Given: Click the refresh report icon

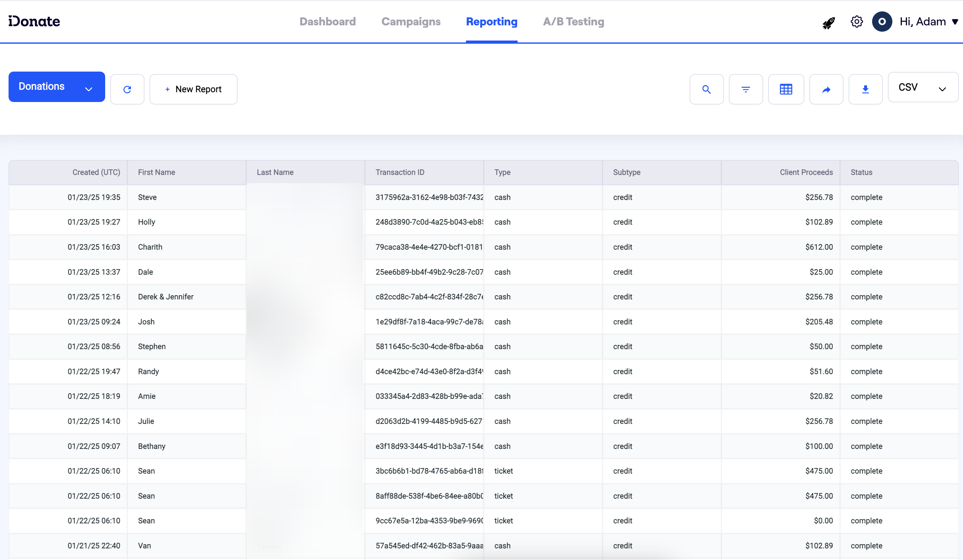Looking at the screenshot, I should pos(127,89).
